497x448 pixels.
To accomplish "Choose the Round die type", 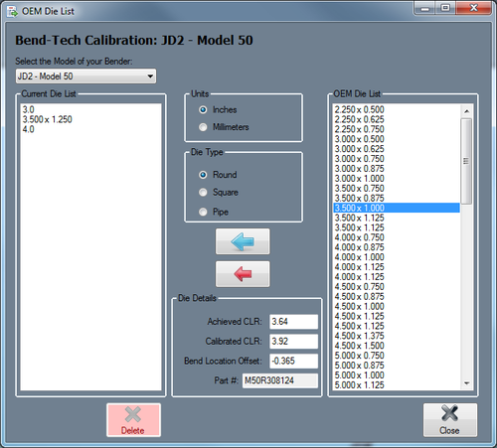I will pos(203,175).
